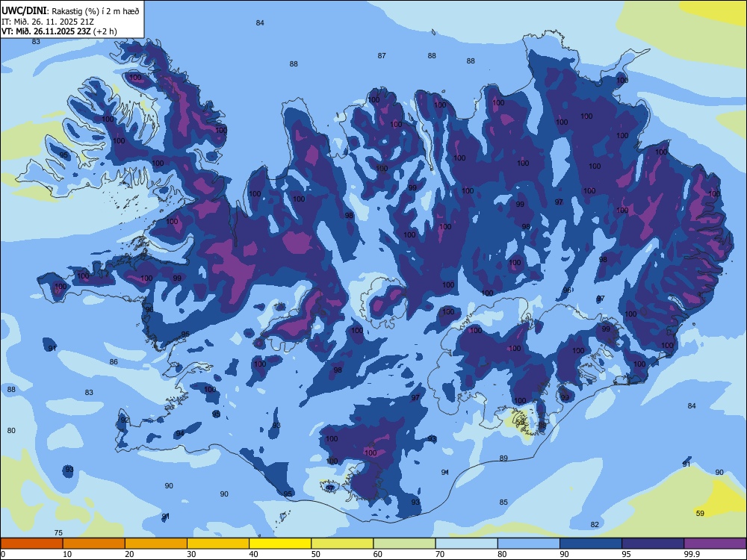This screenshot has width=747, height=560.
Task: Click the '30' legend scale label
Action: click(x=191, y=554)
